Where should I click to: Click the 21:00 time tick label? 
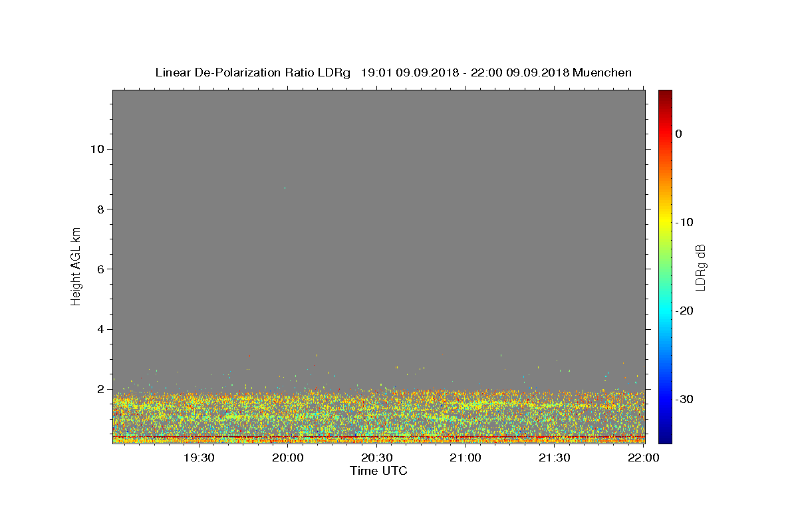(465, 458)
